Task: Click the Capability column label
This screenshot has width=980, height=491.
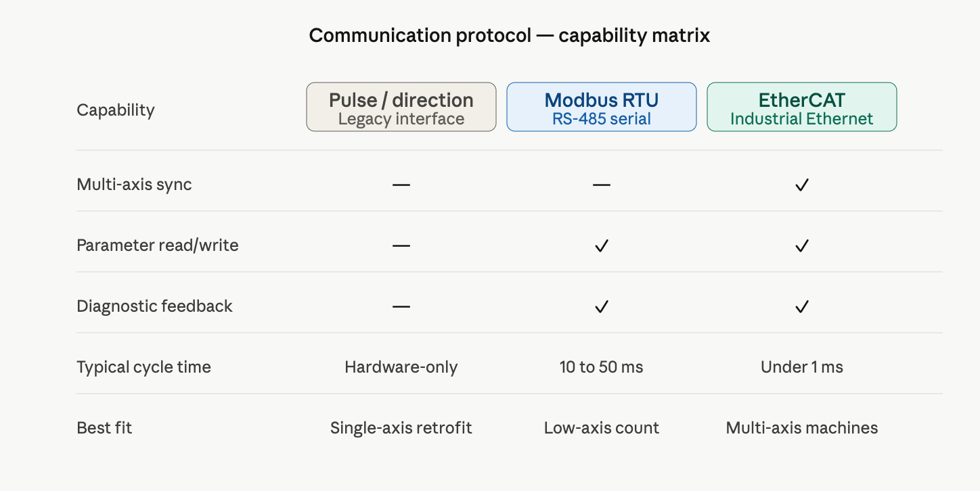Action: coord(116,110)
